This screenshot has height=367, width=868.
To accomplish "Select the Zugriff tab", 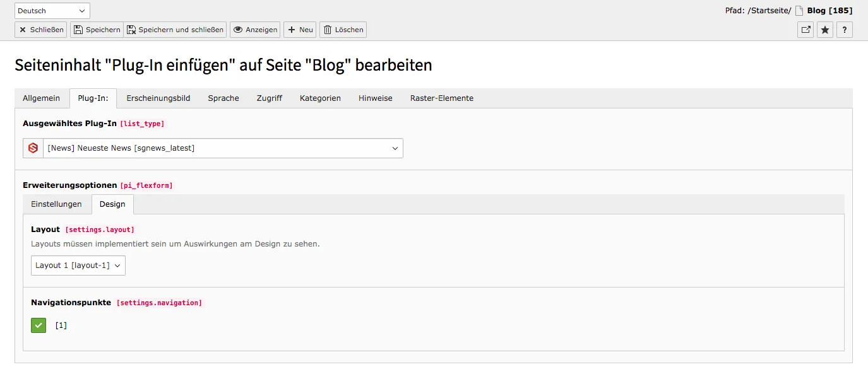I will pos(269,98).
